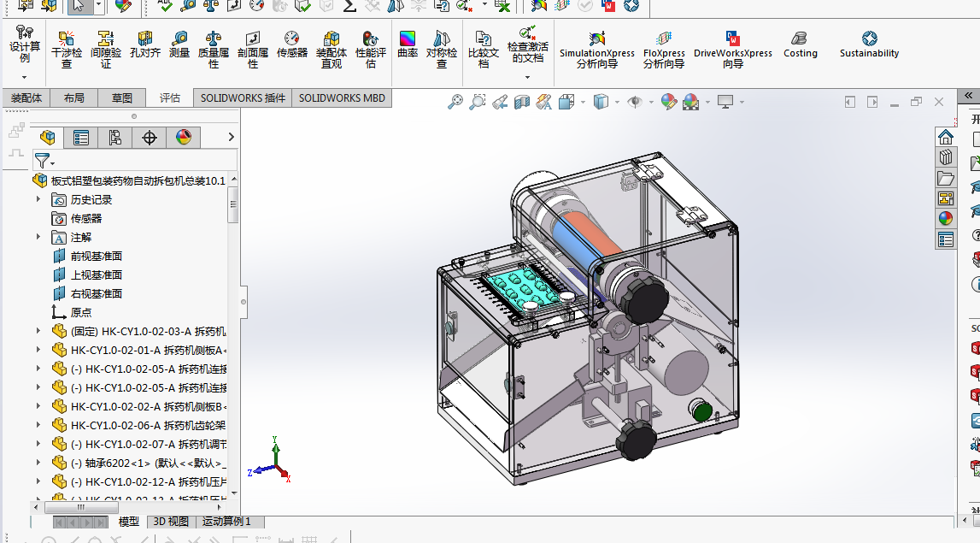Click the 传感器 sensor tool in ribbon
The width and height of the screenshot is (980, 543).
click(x=292, y=44)
